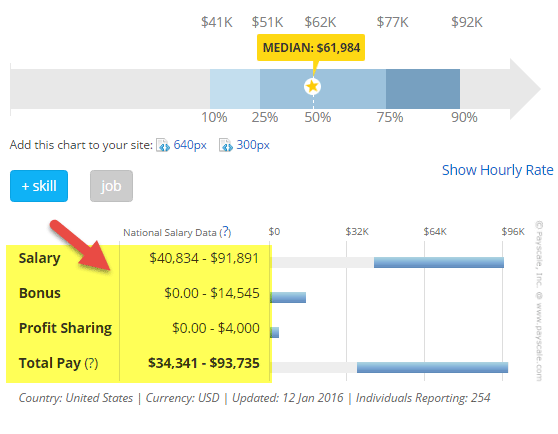
Task: Click the grey job button
Action: point(111,186)
